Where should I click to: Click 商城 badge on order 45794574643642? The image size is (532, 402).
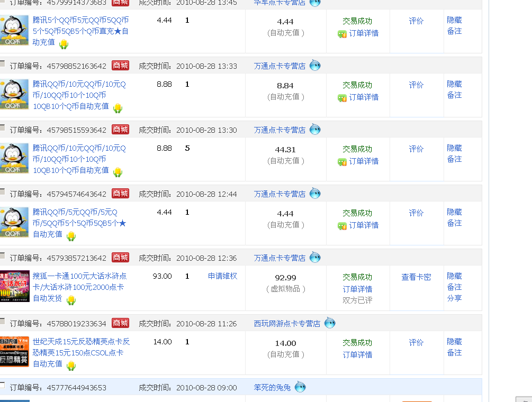click(x=121, y=194)
